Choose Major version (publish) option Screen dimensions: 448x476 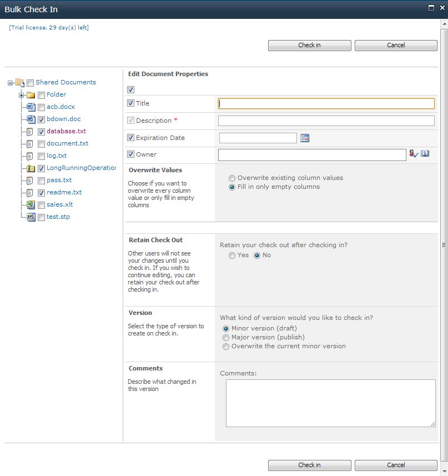[226, 337]
